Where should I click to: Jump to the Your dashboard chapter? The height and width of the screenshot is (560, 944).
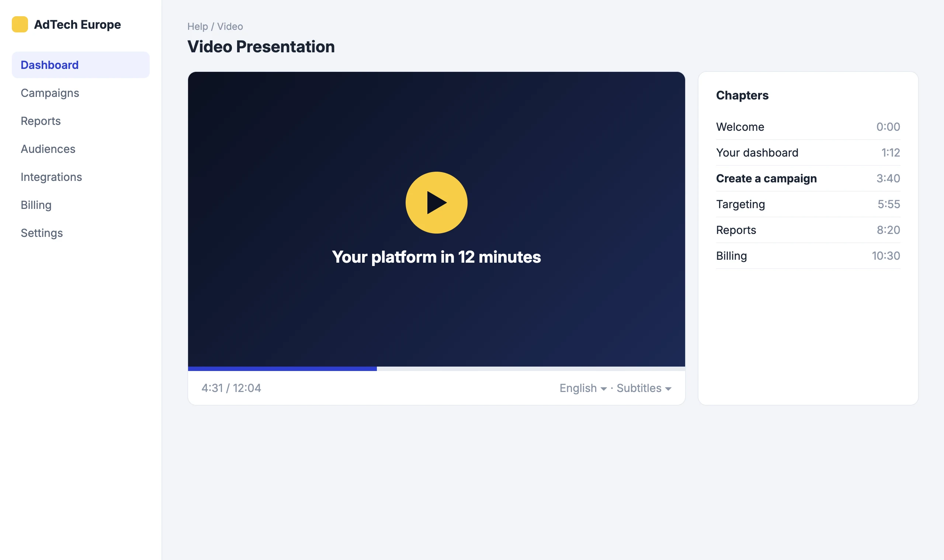click(808, 153)
